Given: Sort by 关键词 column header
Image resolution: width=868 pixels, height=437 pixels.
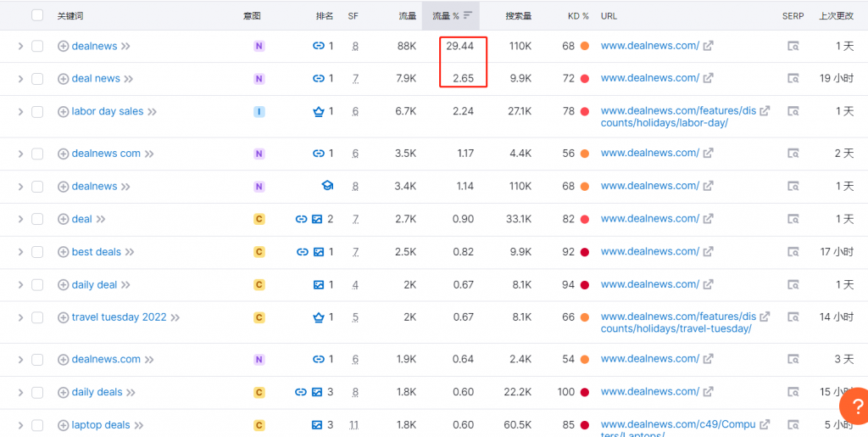Looking at the screenshot, I should pos(69,16).
